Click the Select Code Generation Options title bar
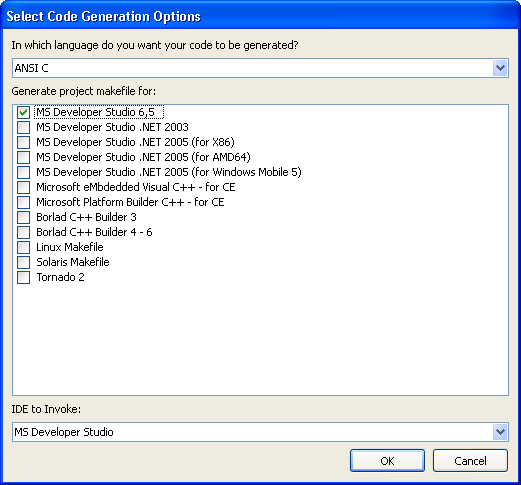 pos(260,16)
